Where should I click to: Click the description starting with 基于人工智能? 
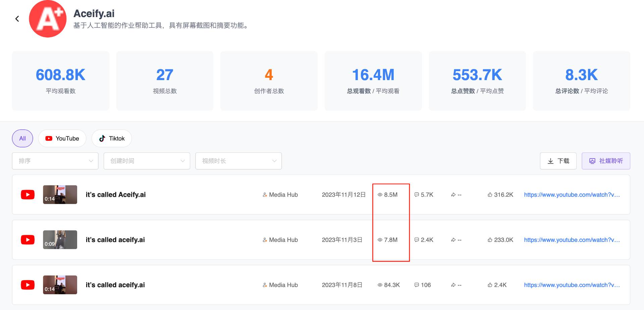point(162,25)
